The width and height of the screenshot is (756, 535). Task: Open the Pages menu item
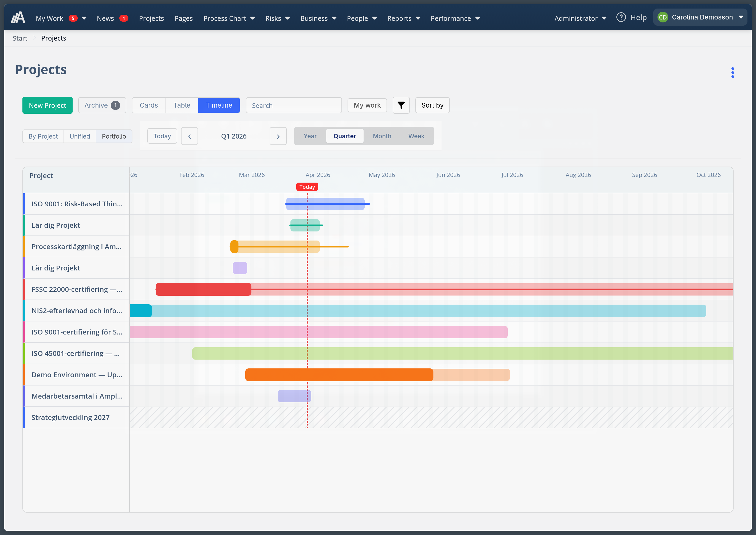pos(183,18)
